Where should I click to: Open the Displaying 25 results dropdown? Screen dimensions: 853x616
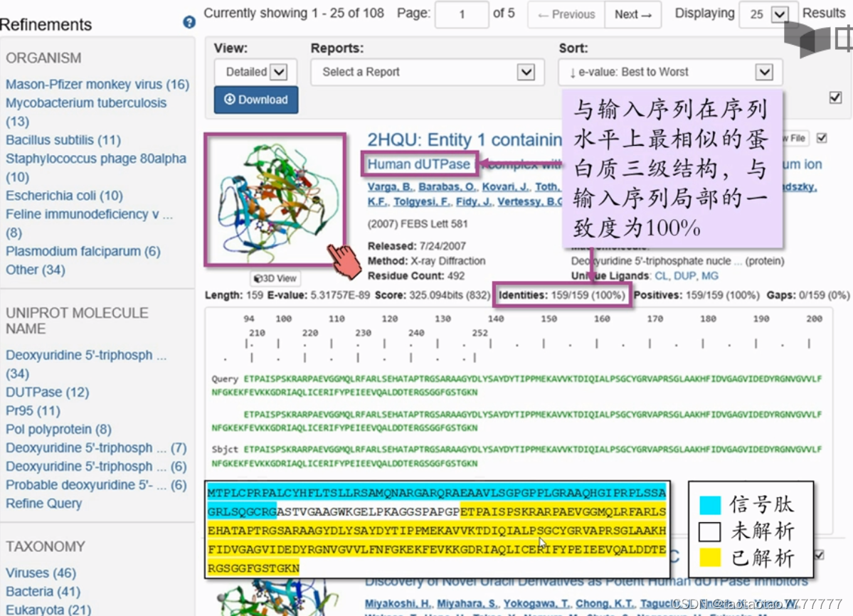click(768, 14)
